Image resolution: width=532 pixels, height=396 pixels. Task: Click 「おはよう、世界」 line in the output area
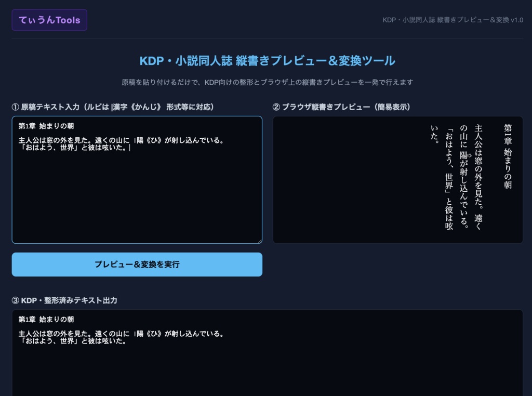click(73, 341)
